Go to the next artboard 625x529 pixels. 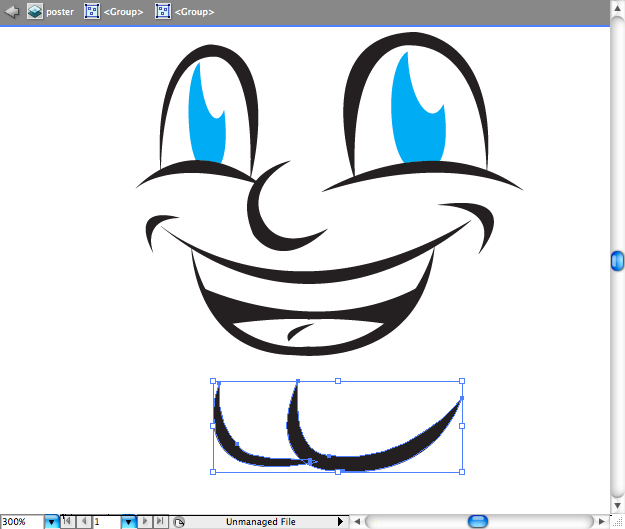coord(144,521)
